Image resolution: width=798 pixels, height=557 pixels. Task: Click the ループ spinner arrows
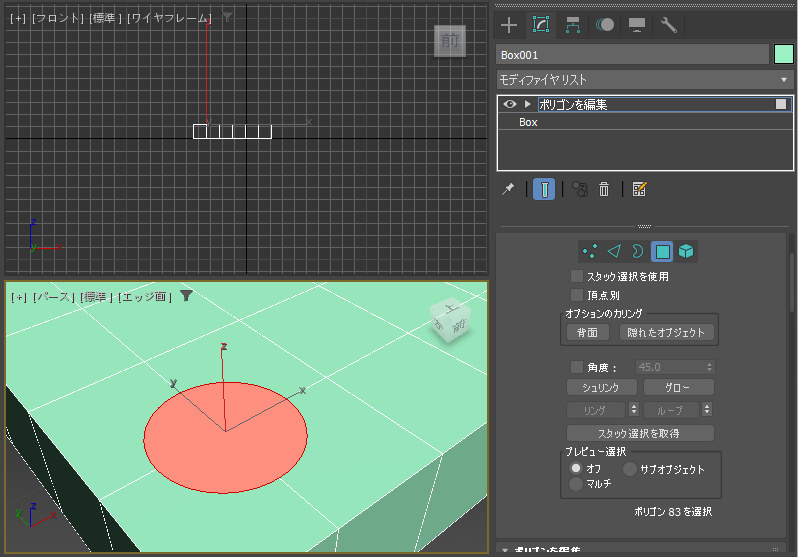tap(707, 409)
